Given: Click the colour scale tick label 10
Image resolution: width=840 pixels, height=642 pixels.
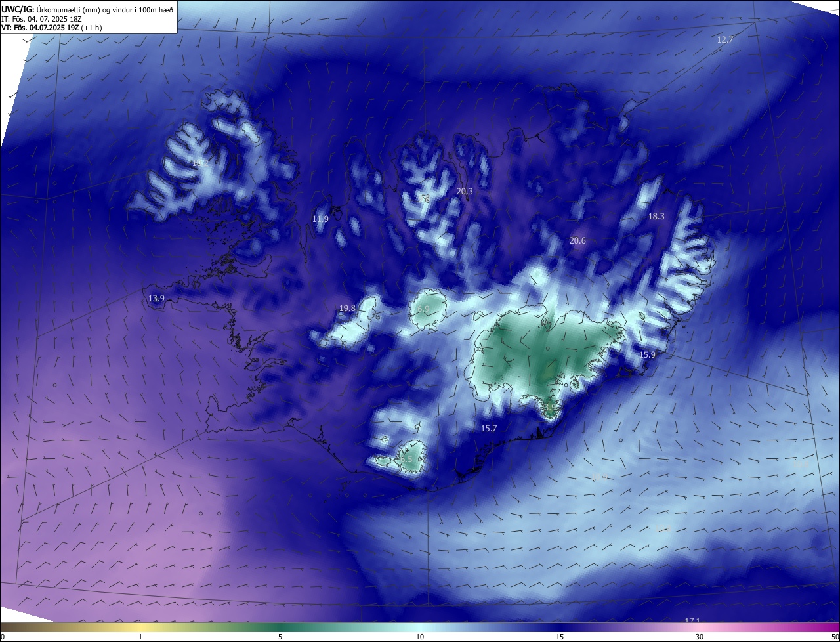Looking at the screenshot, I should (x=420, y=637).
